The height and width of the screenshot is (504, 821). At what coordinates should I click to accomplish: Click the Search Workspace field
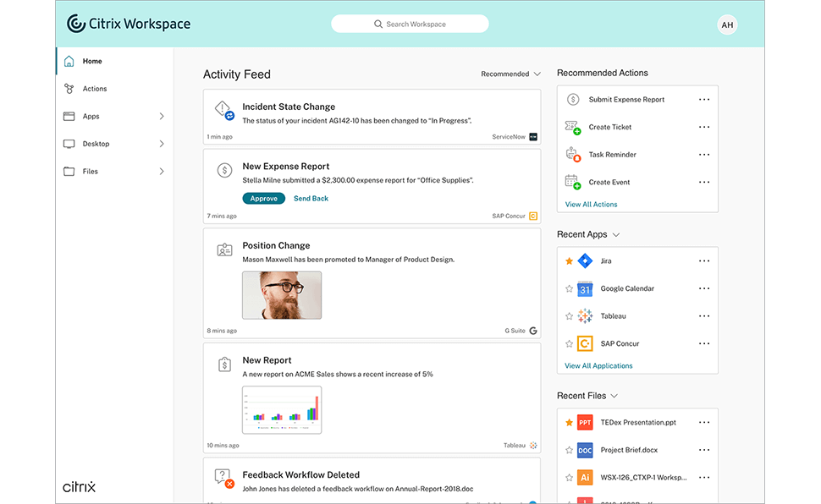(x=410, y=25)
